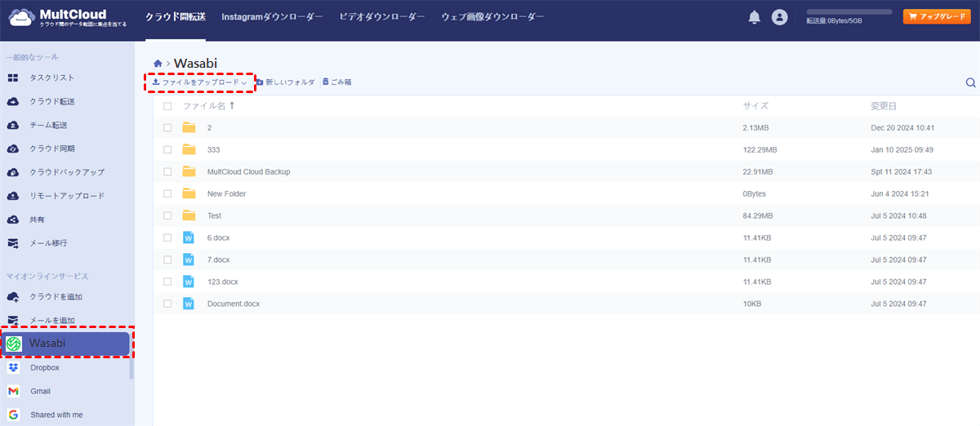Click the Mail Migration sidebar icon
Image resolution: width=980 pixels, height=426 pixels.
coord(13,243)
